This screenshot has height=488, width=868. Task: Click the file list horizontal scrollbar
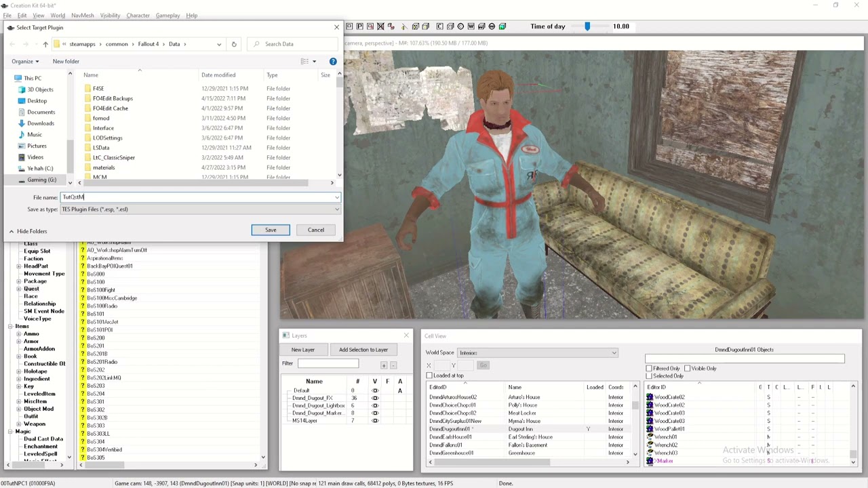[x=197, y=183]
